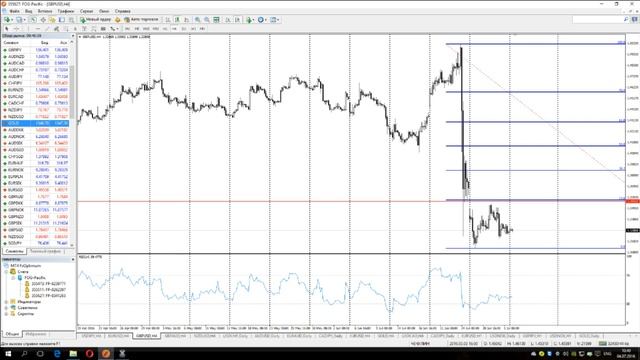Click the New Order button
Viewport: 640px width, 360px height.
[95, 20]
